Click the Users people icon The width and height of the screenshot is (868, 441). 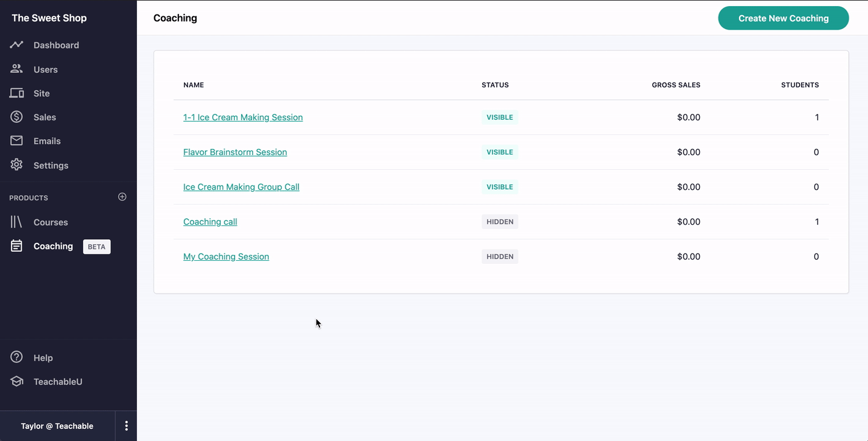pyautogui.click(x=16, y=69)
